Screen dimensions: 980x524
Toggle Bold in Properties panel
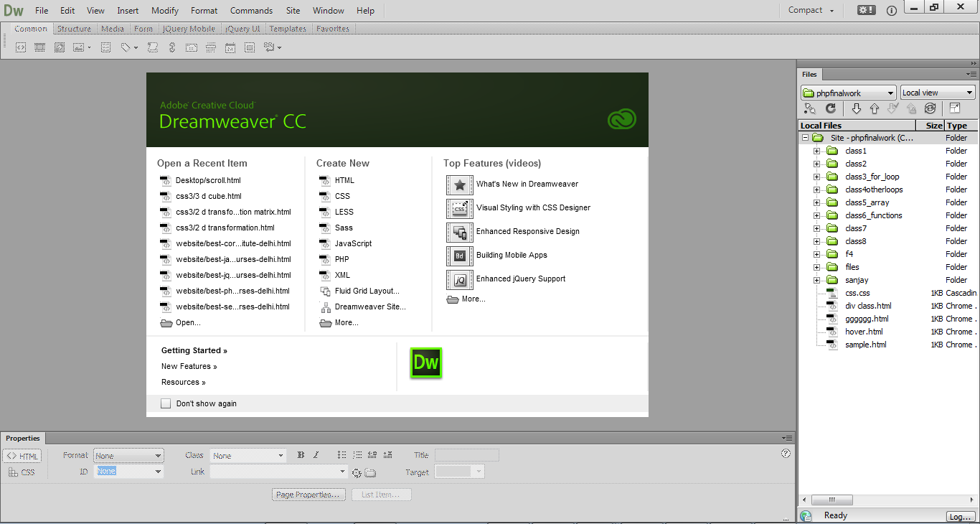pos(301,455)
